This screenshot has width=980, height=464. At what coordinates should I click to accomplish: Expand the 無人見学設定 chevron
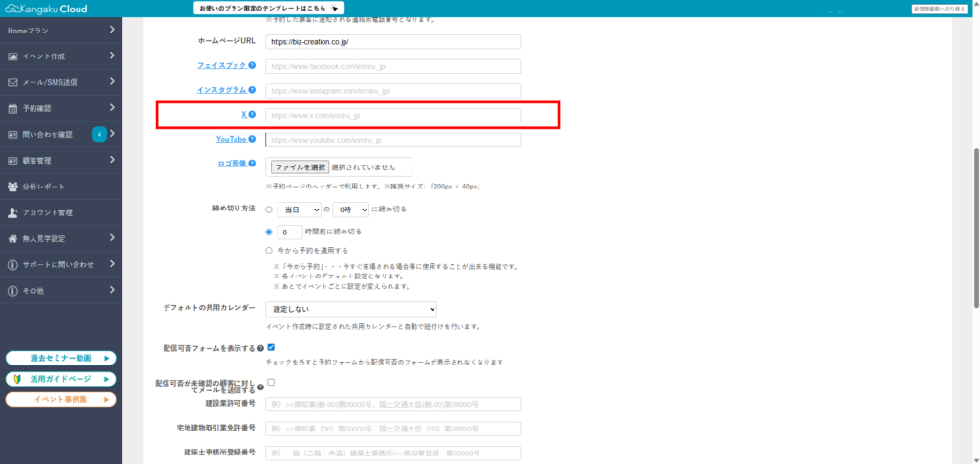(111, 238)
